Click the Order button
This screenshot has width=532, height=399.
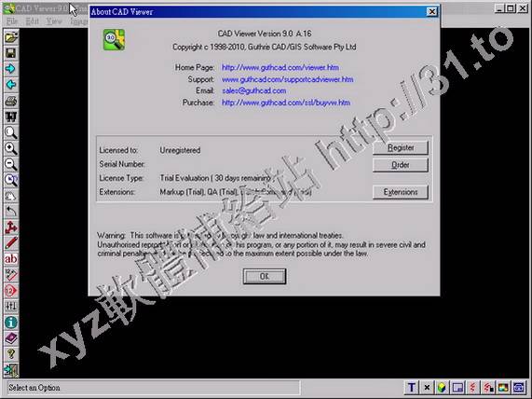point(401,165)
